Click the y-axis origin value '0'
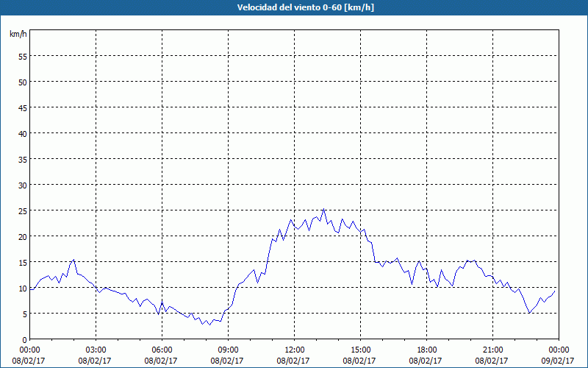Viewport: 588px width, 368px height. pos(25,340)
